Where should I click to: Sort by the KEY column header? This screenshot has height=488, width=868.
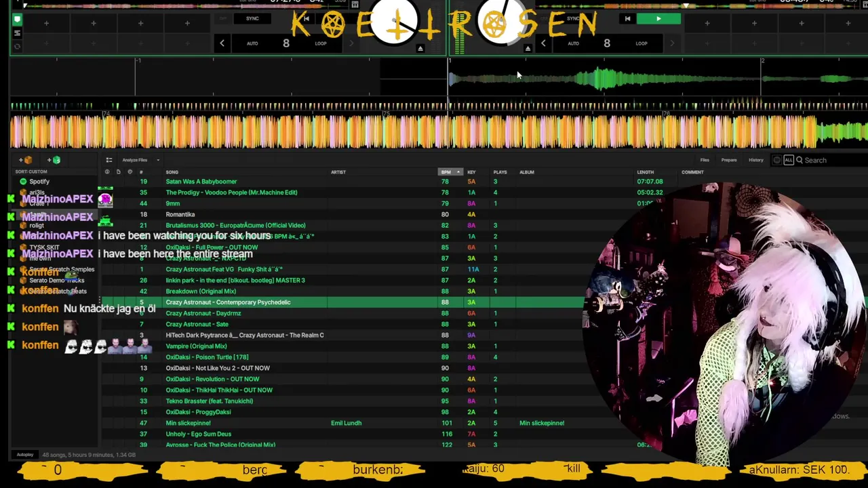pyautogui.click(x=471, y=172)
